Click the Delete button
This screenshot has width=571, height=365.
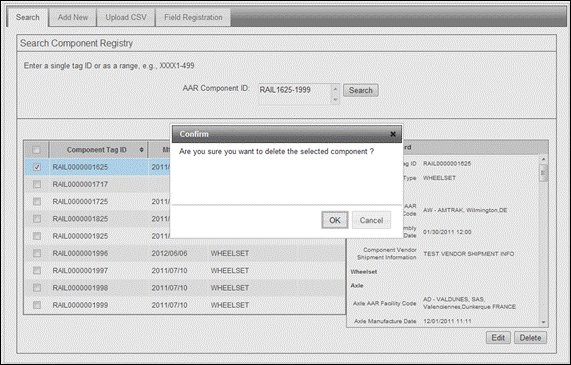(530, 338)
